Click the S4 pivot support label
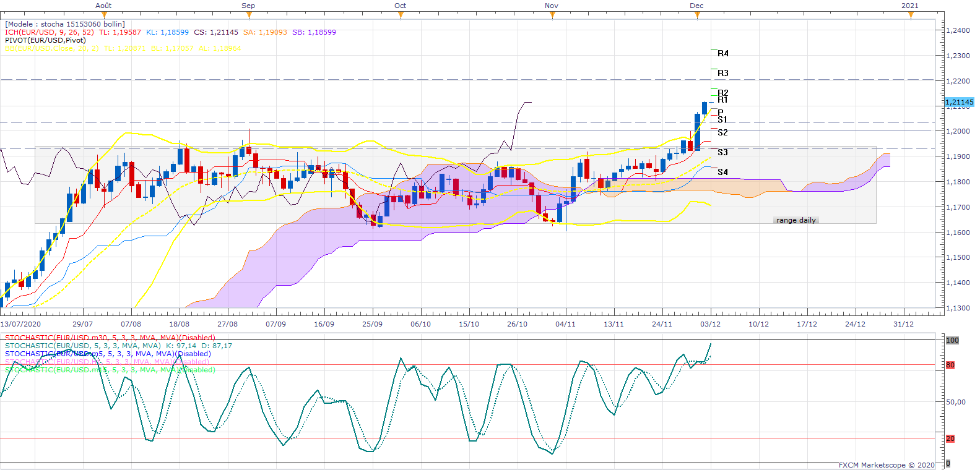 tap(723, 172)
